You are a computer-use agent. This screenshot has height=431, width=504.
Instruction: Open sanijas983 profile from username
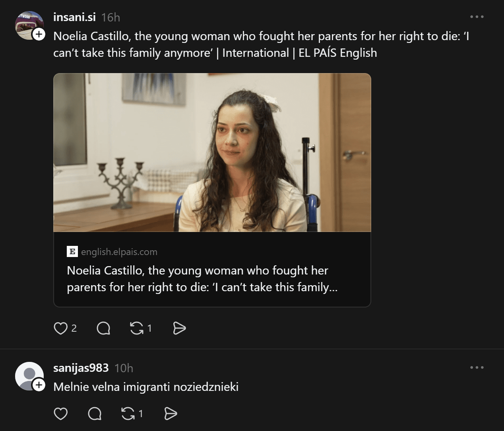coord(81,368)
